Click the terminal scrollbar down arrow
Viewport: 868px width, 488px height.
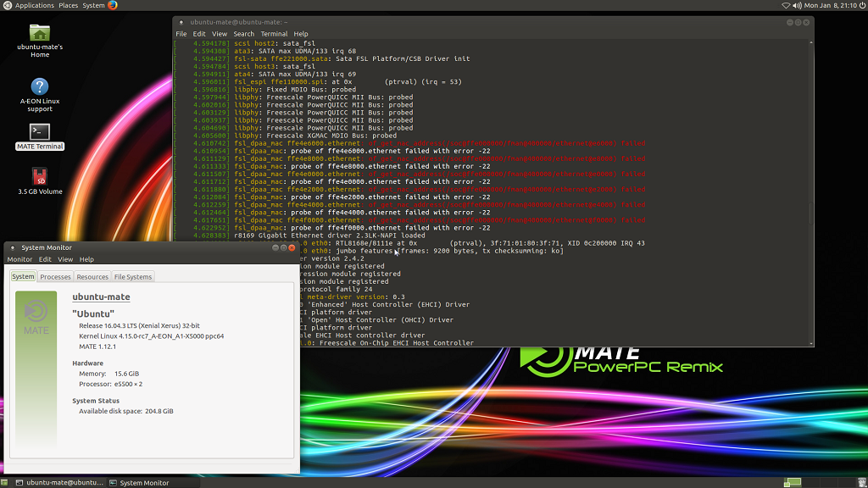coord(811,344)
